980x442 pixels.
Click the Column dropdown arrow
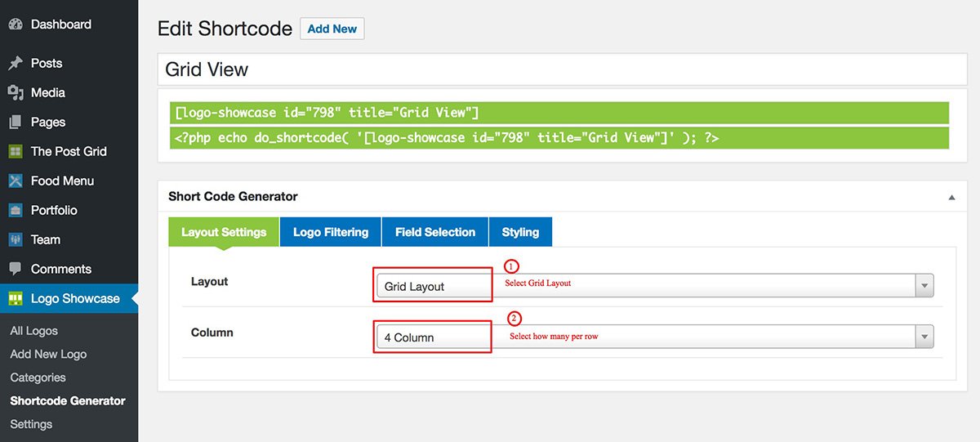point(924,337)
